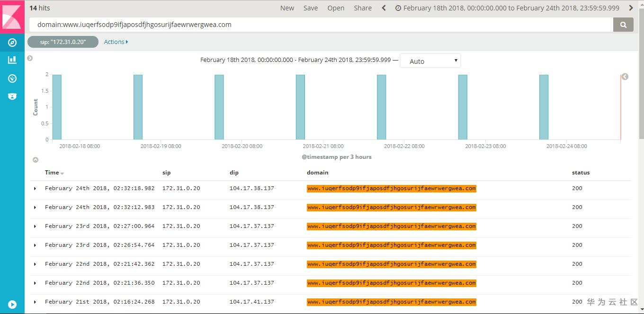This screenshot has width=644, height=314.
Task: Open the Visualize bar chart icon
Action: coord(12,60)
